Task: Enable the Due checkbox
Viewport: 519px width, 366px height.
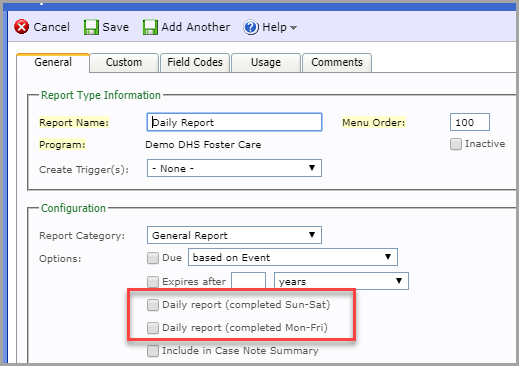Action: tap(153, 258)
